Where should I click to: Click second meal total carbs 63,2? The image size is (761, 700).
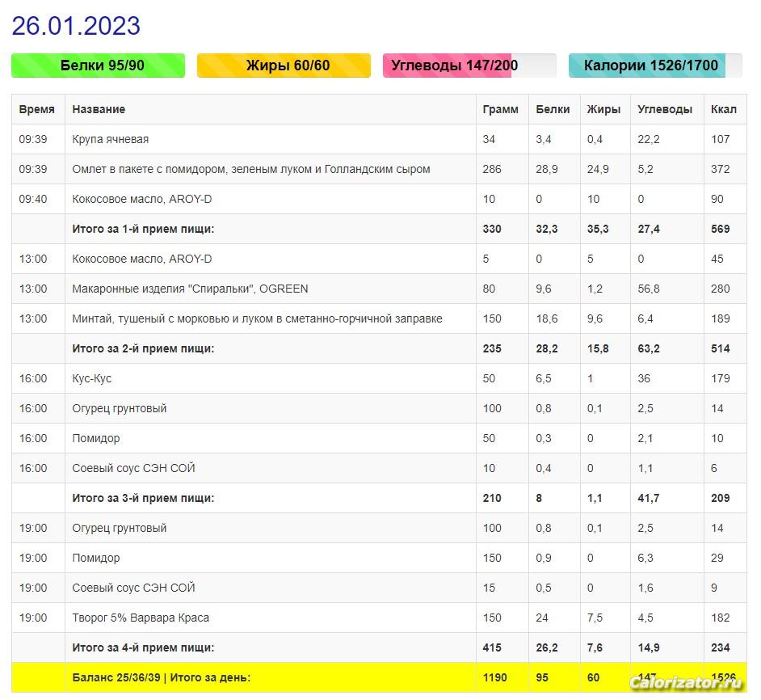649,348
